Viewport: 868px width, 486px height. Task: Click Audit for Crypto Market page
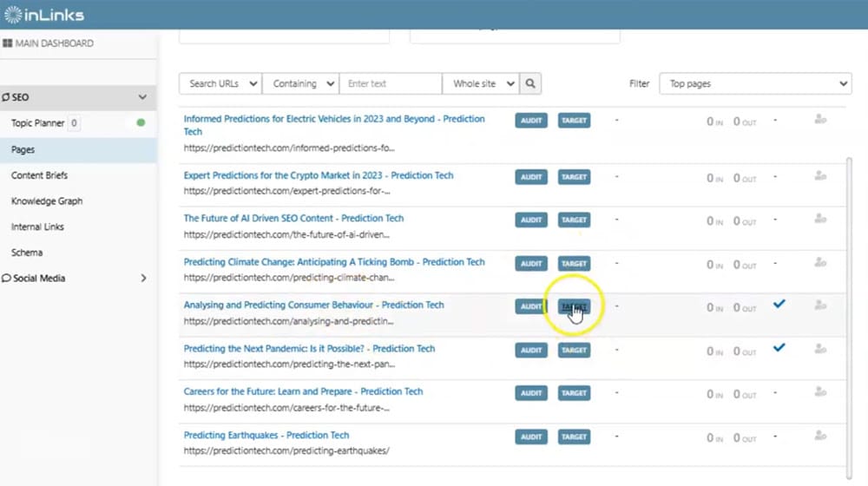531,176
